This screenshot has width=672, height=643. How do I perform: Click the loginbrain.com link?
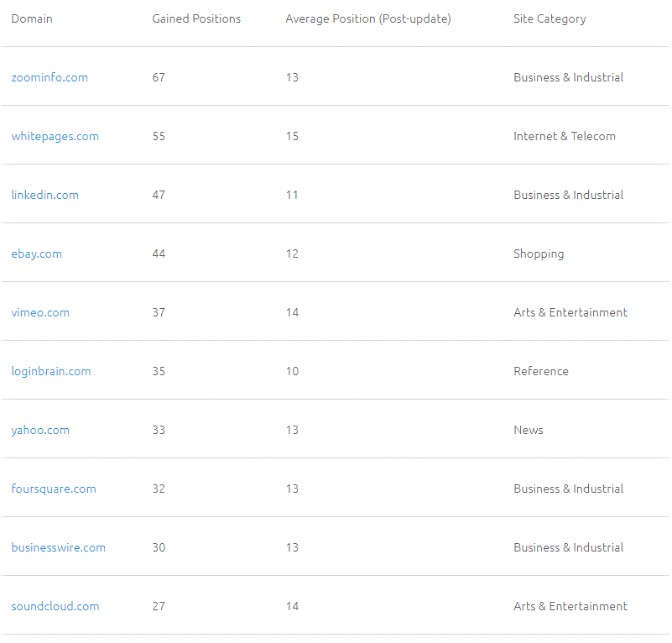tap(50, 371)
